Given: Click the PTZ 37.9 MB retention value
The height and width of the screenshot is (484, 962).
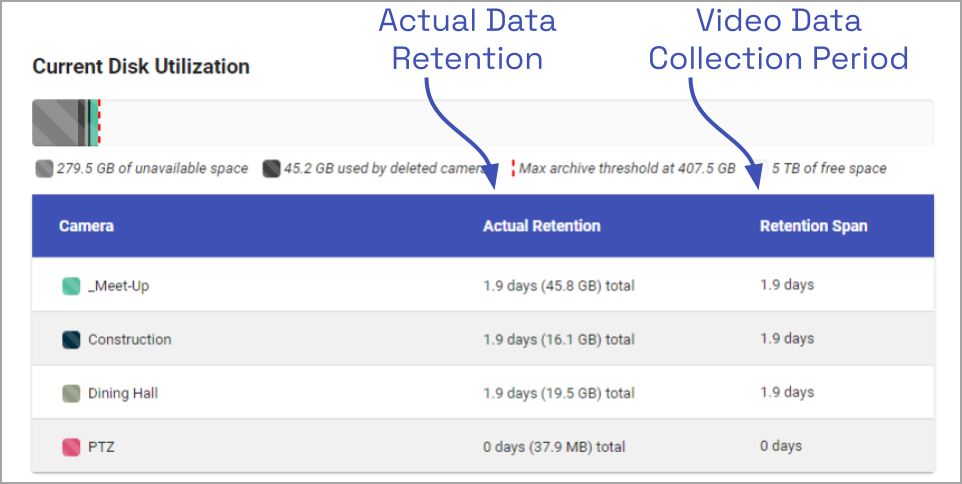Looking at the screenshot, I should click(554, 447).
